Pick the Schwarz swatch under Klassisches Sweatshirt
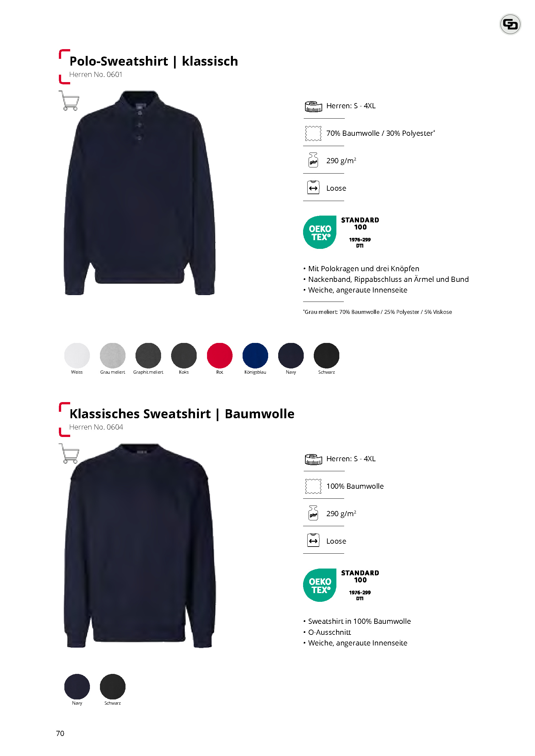The height and width of the screenshot is (756, 535). [113, 687]
